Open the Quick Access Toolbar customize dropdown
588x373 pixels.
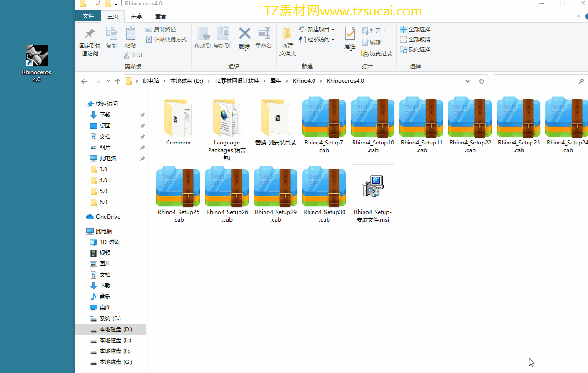click(116, 4)
